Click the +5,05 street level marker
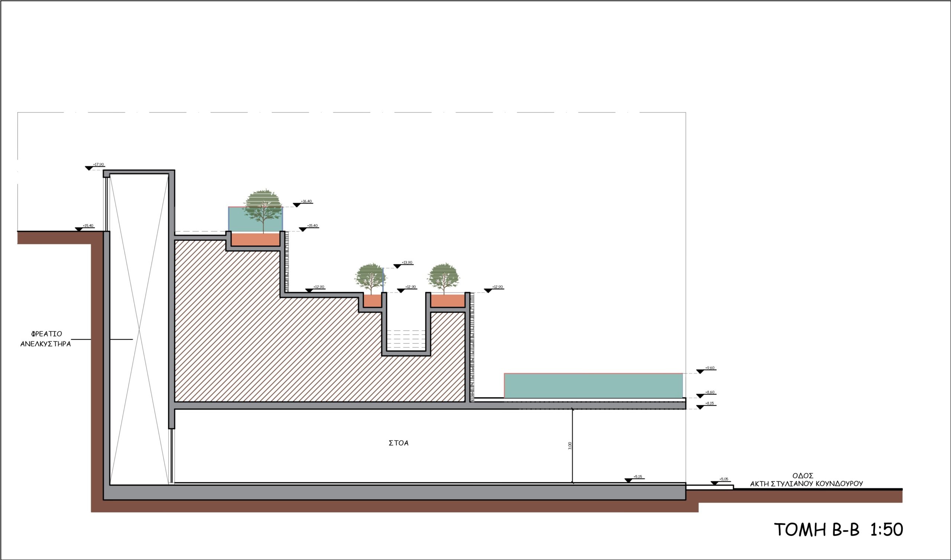The height and width of the screenshot is (560, 951). (x=715, y=483)
